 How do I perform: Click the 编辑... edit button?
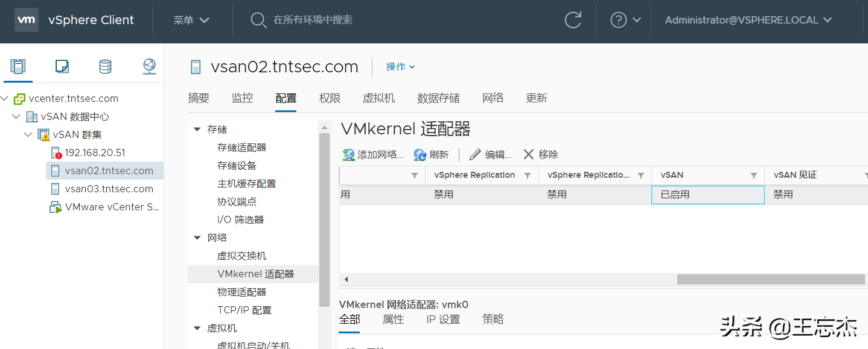[490, 155]
